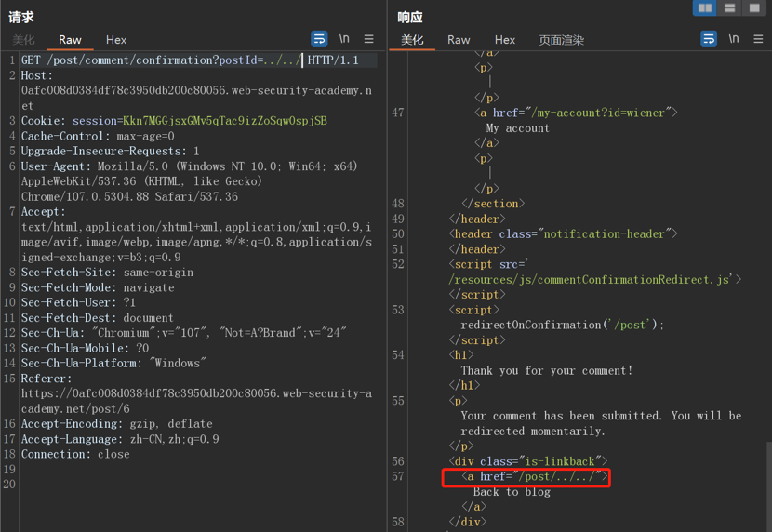772x532 pixels.
Task: Switch request view to 美化 tab
Action: 23,40
